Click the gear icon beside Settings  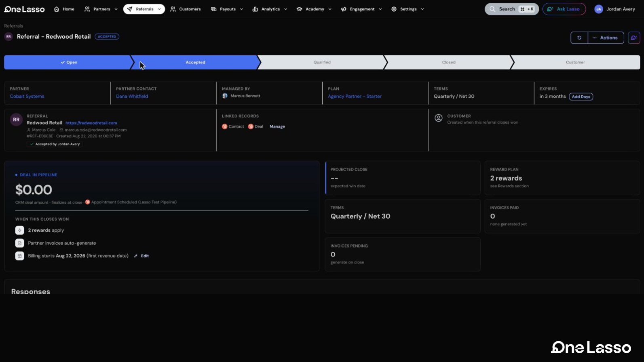coord(394,9)
